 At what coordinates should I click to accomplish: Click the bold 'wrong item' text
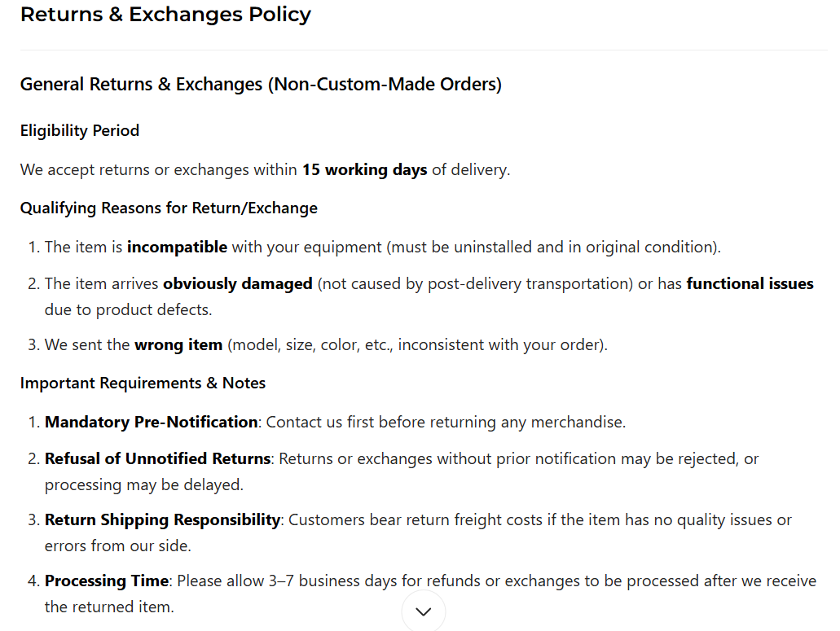(178, 344)
